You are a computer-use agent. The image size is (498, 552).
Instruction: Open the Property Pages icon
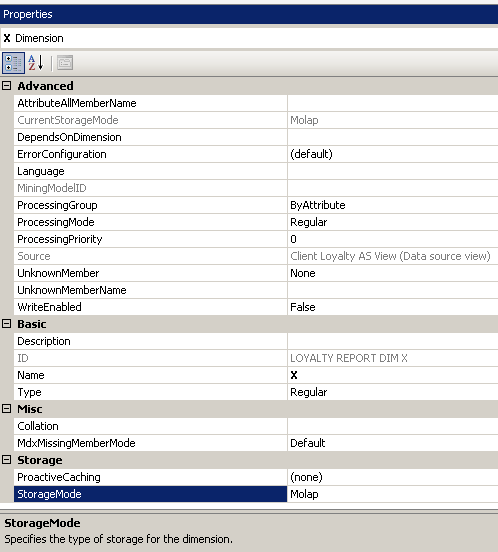pos(65,63)
